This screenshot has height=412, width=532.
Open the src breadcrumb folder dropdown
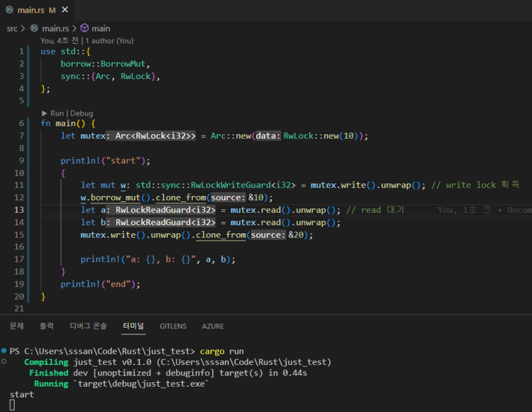click(x=13, y=29)
